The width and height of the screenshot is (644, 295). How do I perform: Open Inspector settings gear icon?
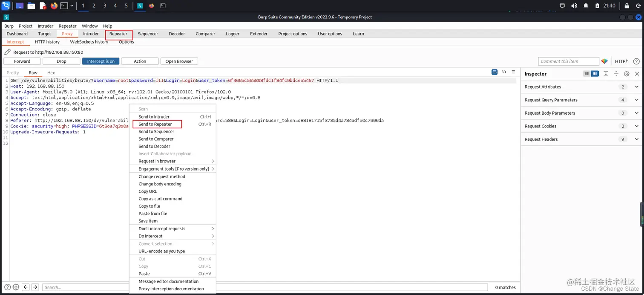[x=627, y=74]
